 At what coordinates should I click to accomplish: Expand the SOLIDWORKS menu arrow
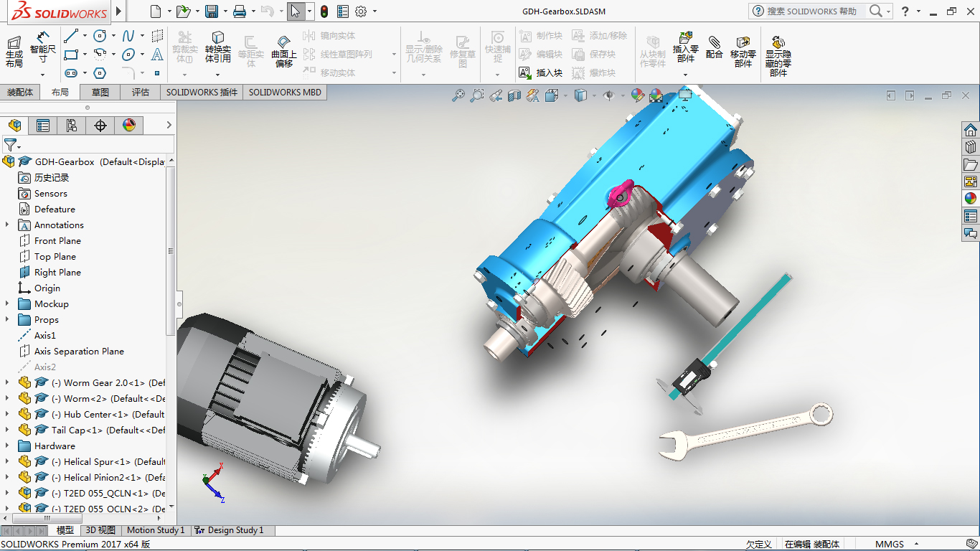pos(119,11)
